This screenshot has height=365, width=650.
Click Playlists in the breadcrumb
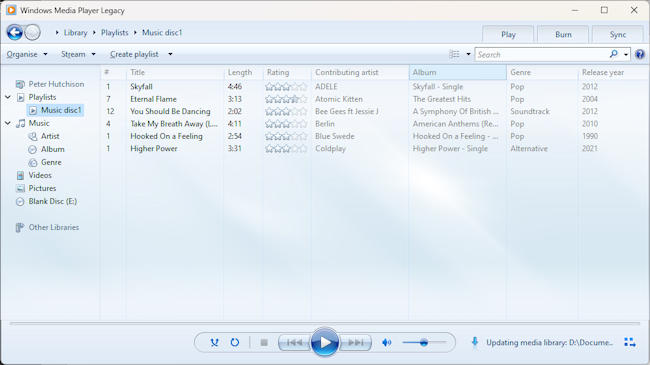click(114, 32)
